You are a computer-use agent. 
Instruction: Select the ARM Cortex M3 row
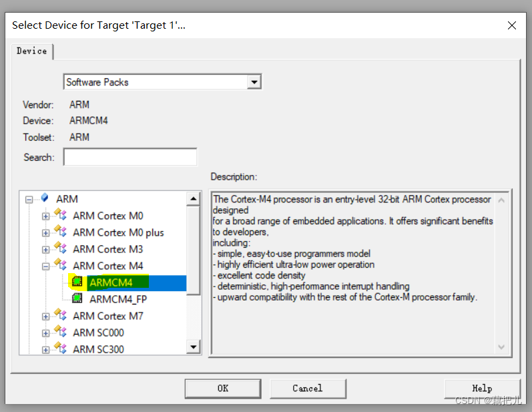[108, 249]
